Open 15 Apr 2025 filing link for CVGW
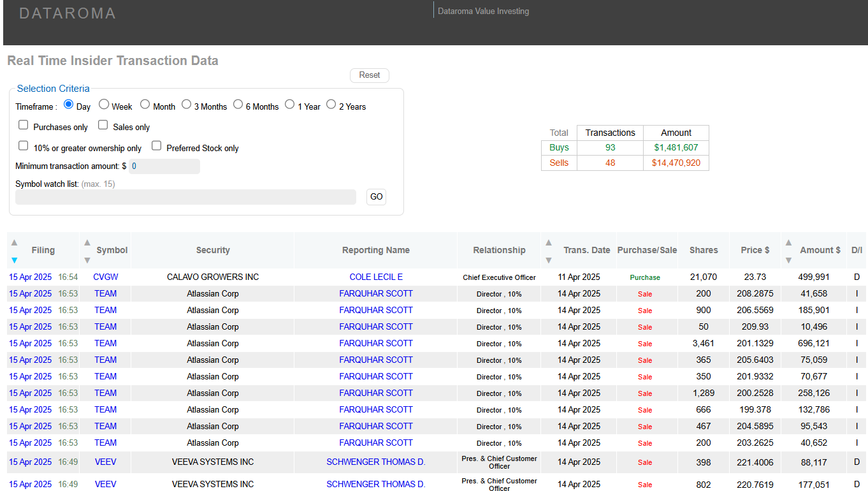The width and height of the screenshot is (868, 491). click(x=31, y=277)
